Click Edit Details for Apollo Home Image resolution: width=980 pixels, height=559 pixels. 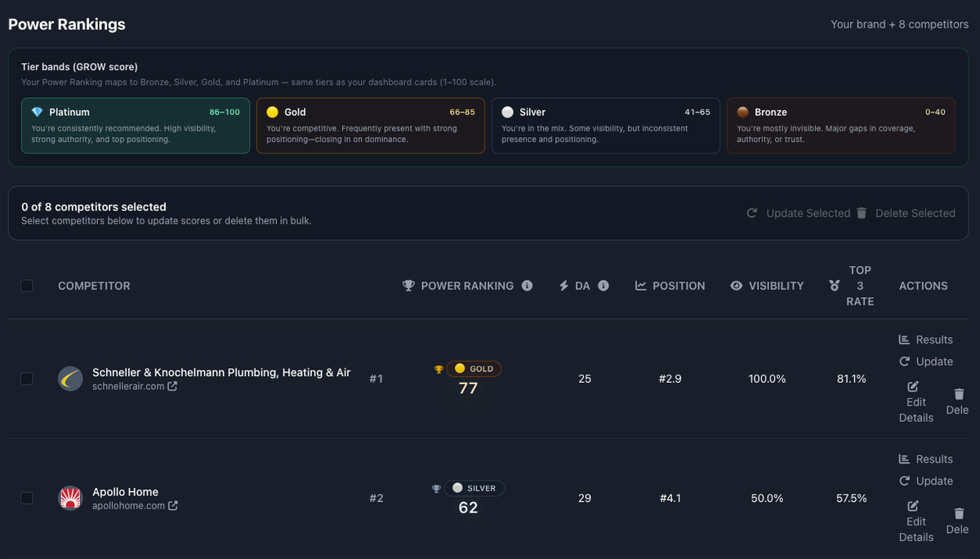(x=916, y=521)
